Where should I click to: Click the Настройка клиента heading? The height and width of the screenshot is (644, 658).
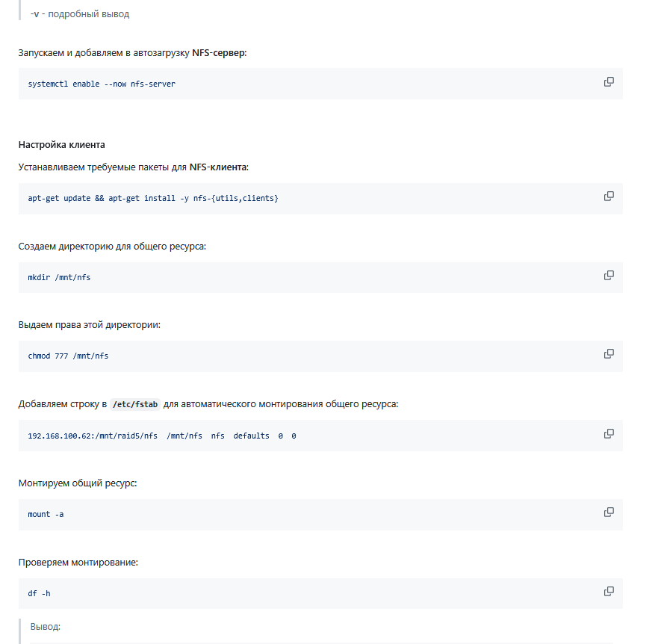coord(61,144)
